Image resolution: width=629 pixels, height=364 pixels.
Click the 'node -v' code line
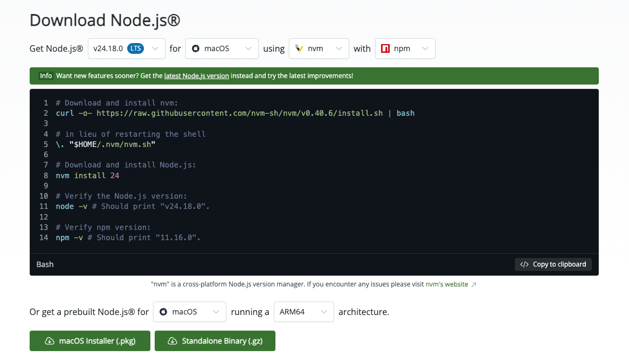point(133,206)
